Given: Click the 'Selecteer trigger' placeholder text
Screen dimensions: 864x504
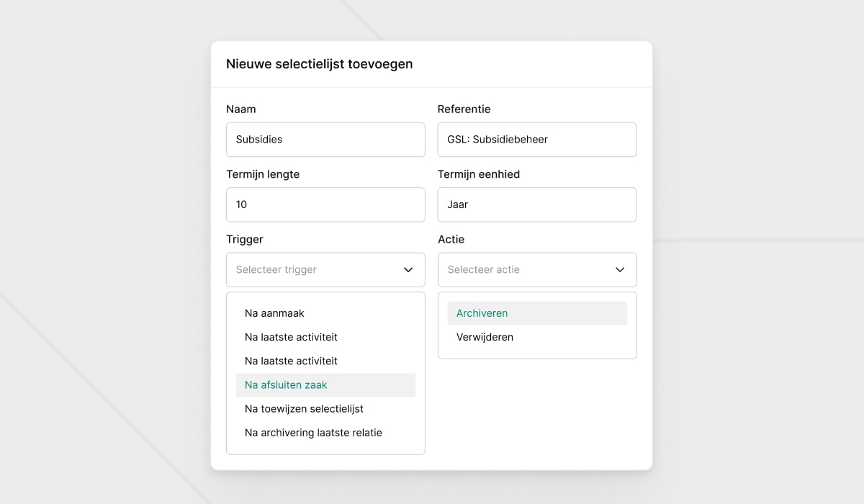Looking at the screenshot, I should click(276, 270).
